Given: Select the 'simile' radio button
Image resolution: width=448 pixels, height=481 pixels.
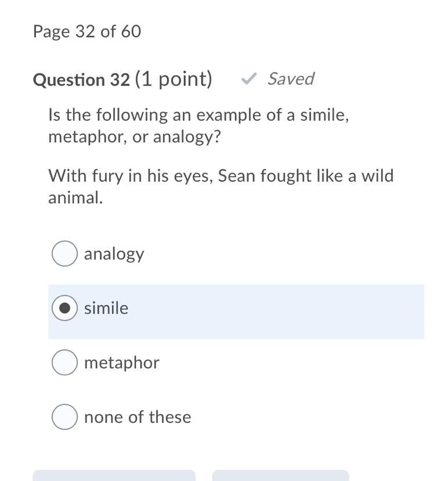Looking at the screenshot, I should point(64,308).
